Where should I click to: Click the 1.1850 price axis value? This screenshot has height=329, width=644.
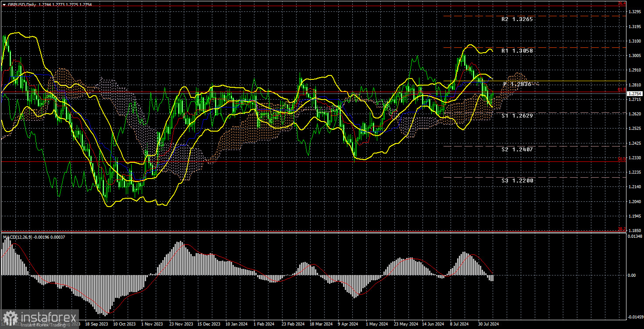point(634,230)
